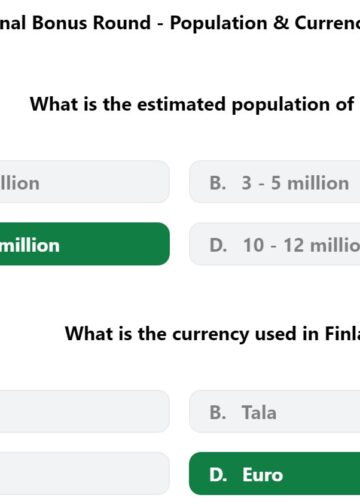
Task: Choose the green "Euro" currency answer
Action: click(x=275, y=474)
